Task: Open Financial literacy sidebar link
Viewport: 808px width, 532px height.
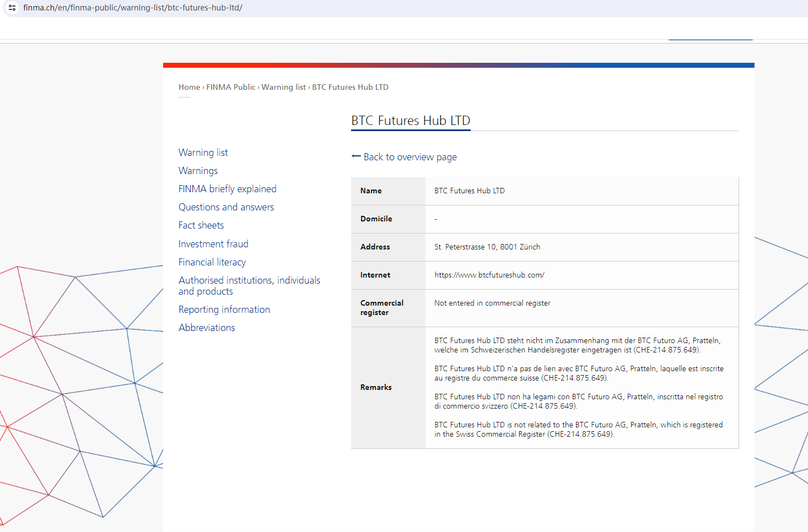Action: (212, 262)
